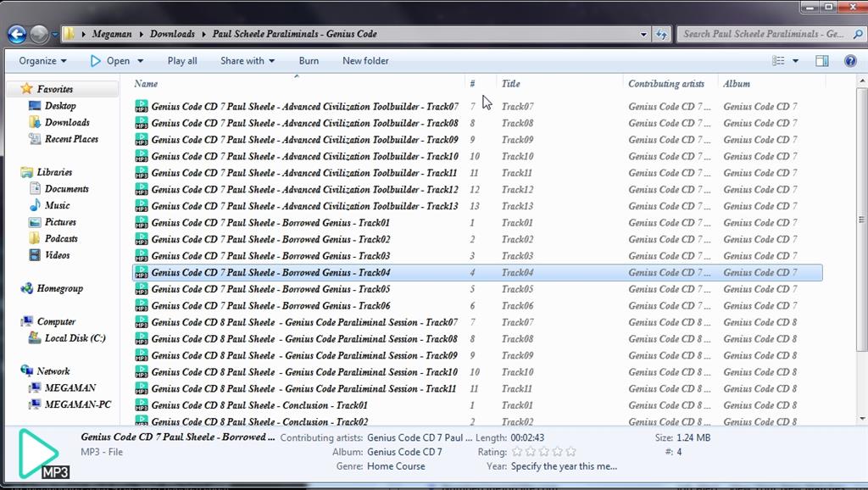This screenshot has width=868, height=490.
Task: Open the Music library
Action: pos(57,205)
